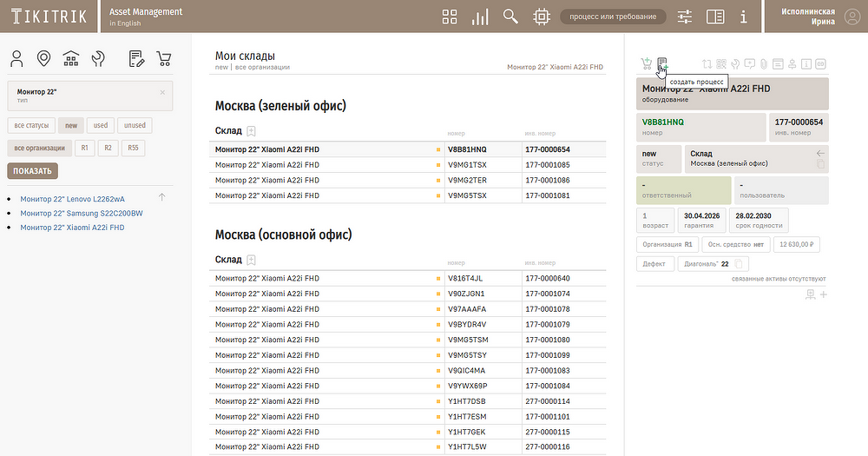
Task: Collapse the monitor list with up arrow
Action: (161, 198)
